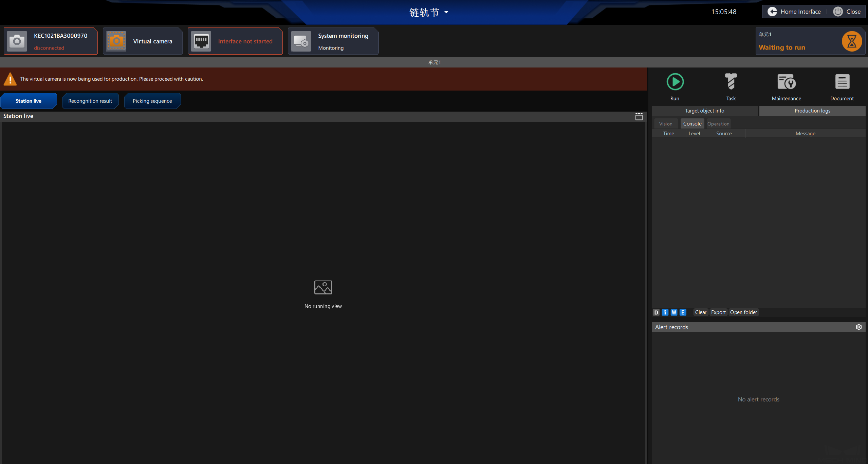Click the KEC1021BA3000970 camera icon
The image size is (868, 464).
pyautogui.click(x=17, y=41)
